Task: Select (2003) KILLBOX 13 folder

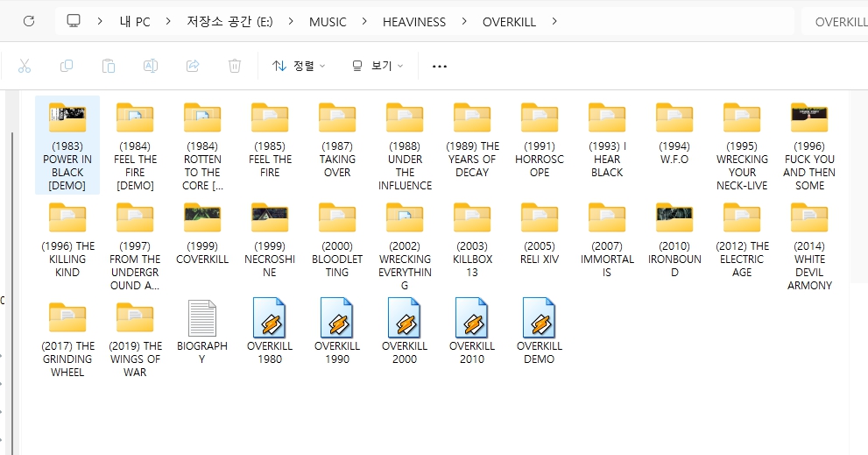Action: click(x=472, y=238)
